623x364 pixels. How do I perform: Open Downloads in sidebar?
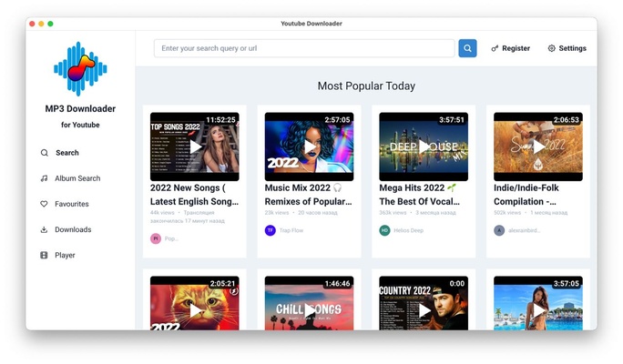click(x=73, y=229)
